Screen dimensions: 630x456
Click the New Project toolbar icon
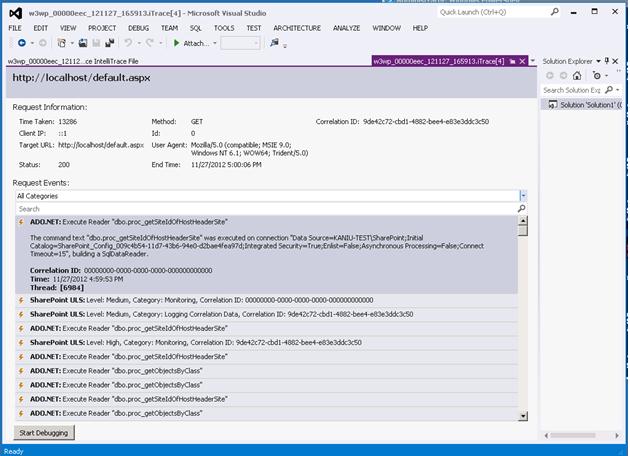click(x=61, y=43)
